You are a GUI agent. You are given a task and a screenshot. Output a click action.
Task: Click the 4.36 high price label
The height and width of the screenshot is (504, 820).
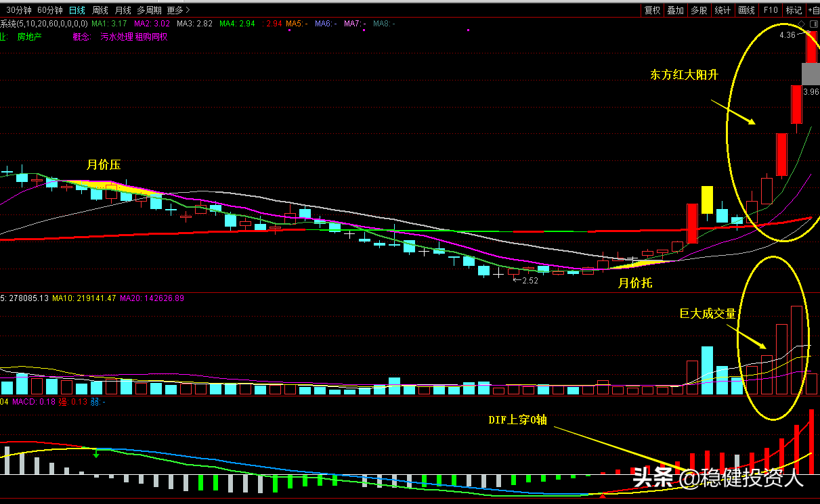[787, 35]
